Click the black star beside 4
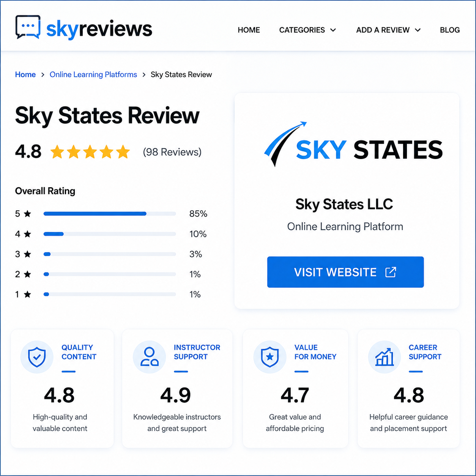 27,234
